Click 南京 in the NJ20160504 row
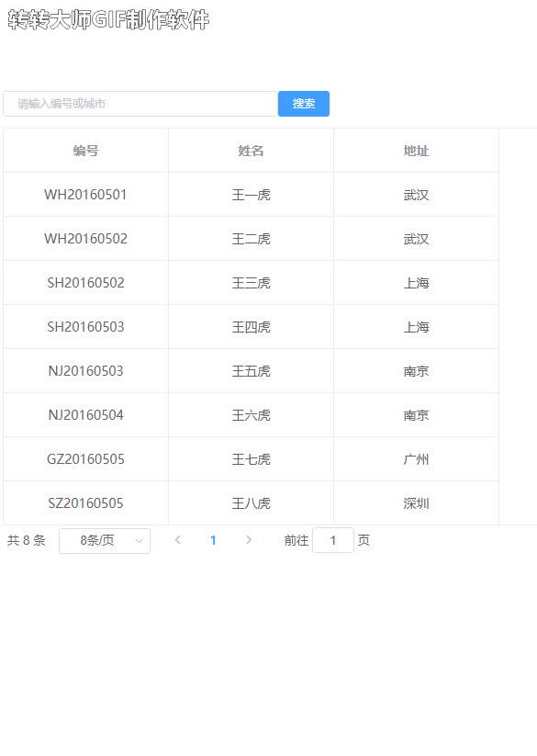Viewport: 537px width, 756px height. (416, 415)
